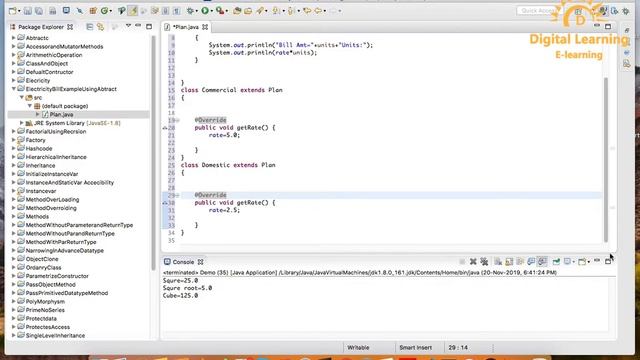Expand the Abtractc project node
The height and width of the screenshot is (360, 640).
point(13,38)
